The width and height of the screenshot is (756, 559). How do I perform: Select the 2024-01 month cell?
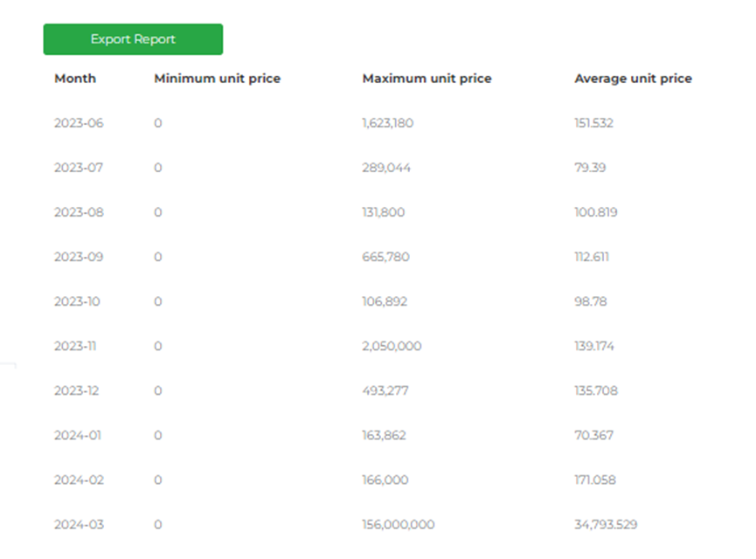78,435
